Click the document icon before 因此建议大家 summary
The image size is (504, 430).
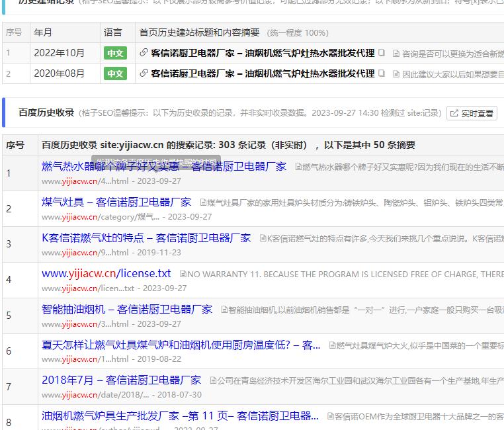(x=396, y=75)
